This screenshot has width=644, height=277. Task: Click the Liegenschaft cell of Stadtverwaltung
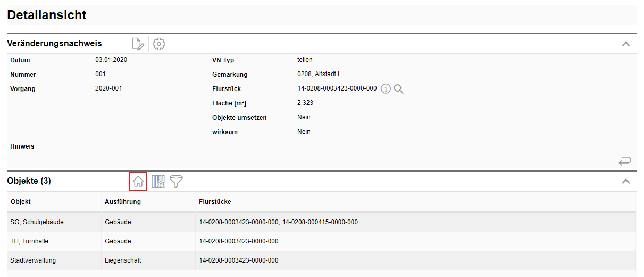123,260
